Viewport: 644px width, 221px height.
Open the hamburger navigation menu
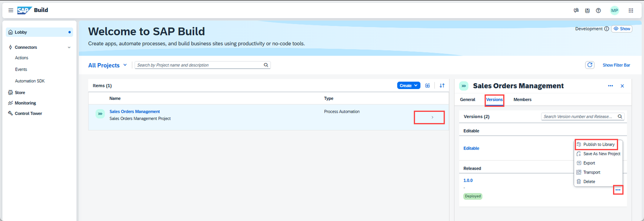(x=11, y=10)
